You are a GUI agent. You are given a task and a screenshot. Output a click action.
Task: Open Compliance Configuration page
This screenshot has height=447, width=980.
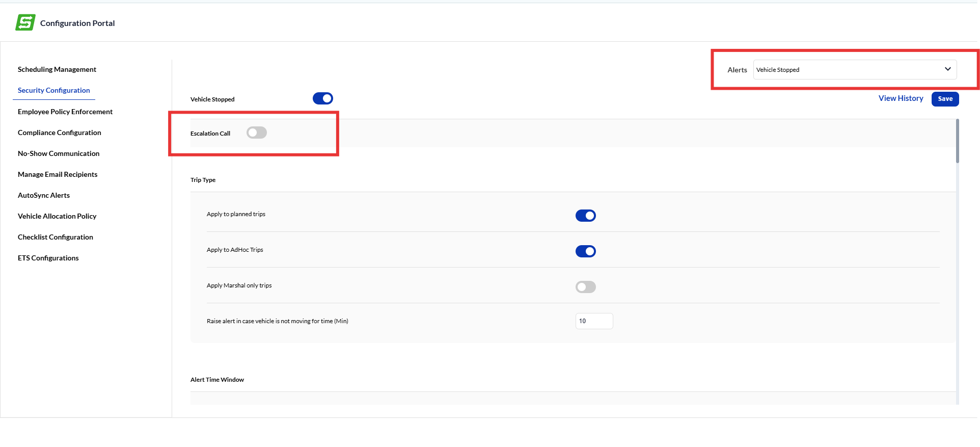tap(60, 133)
